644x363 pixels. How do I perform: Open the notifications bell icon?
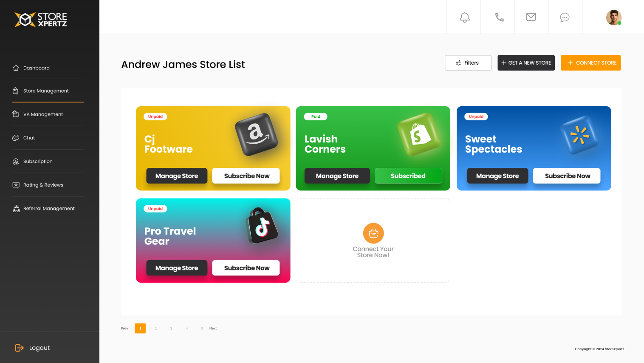(465, 17)
